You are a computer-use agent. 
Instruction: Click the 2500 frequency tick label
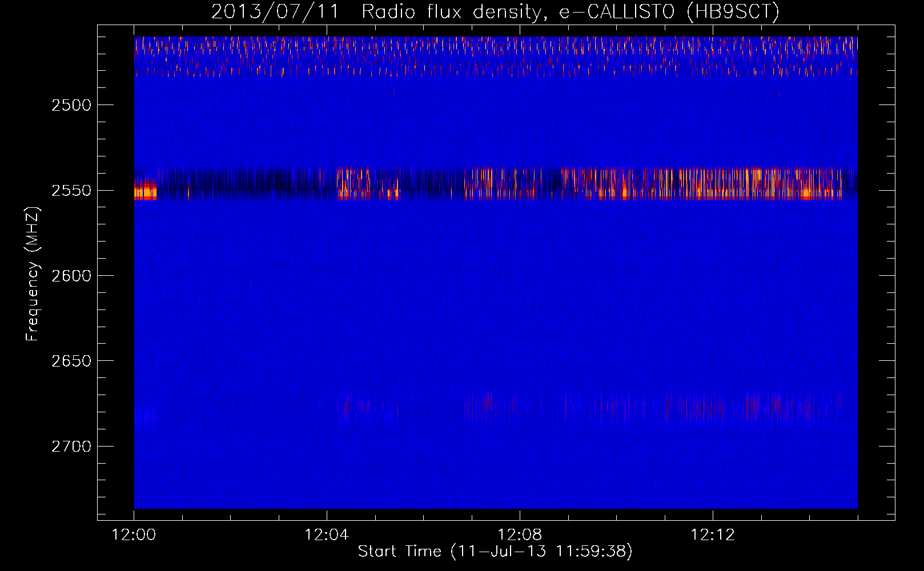click(71, 105)
